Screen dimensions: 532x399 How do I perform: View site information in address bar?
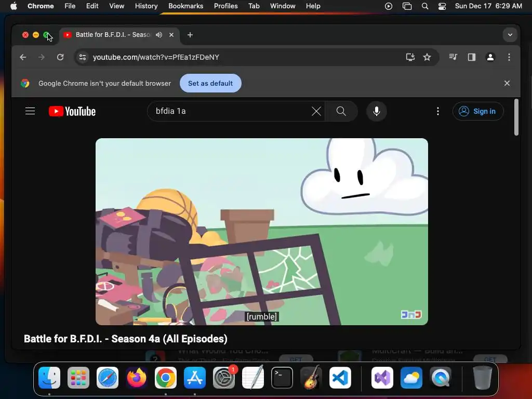(x=83, y=57)
